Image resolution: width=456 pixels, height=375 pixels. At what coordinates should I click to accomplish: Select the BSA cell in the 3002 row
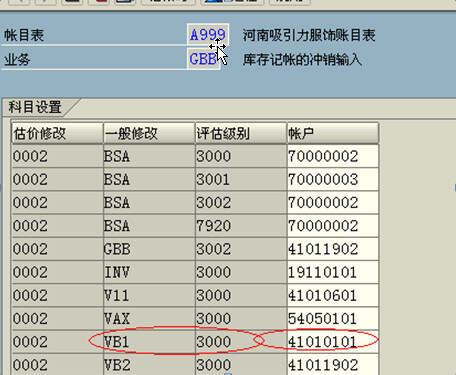coord(149,203)
